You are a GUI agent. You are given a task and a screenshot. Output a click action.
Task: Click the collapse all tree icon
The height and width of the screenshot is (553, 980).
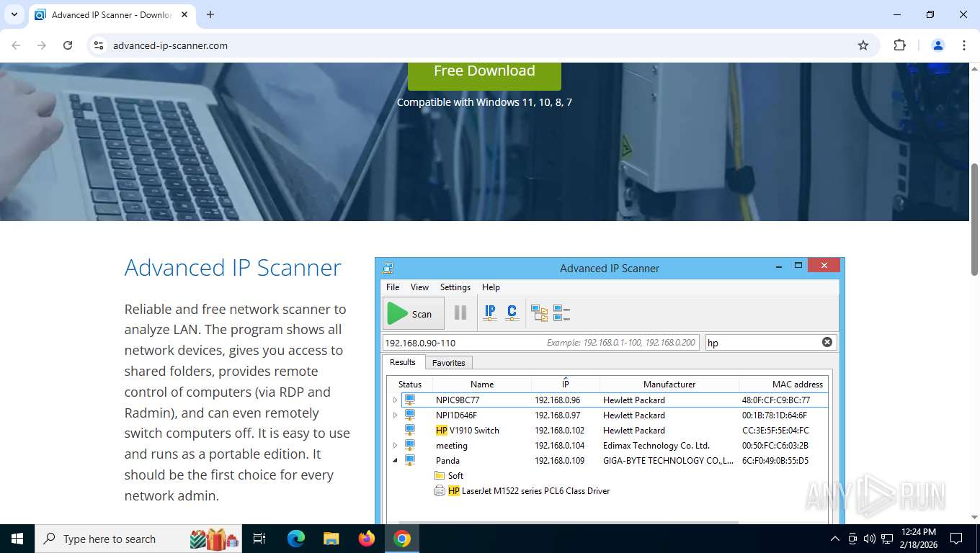click(561, 313)
